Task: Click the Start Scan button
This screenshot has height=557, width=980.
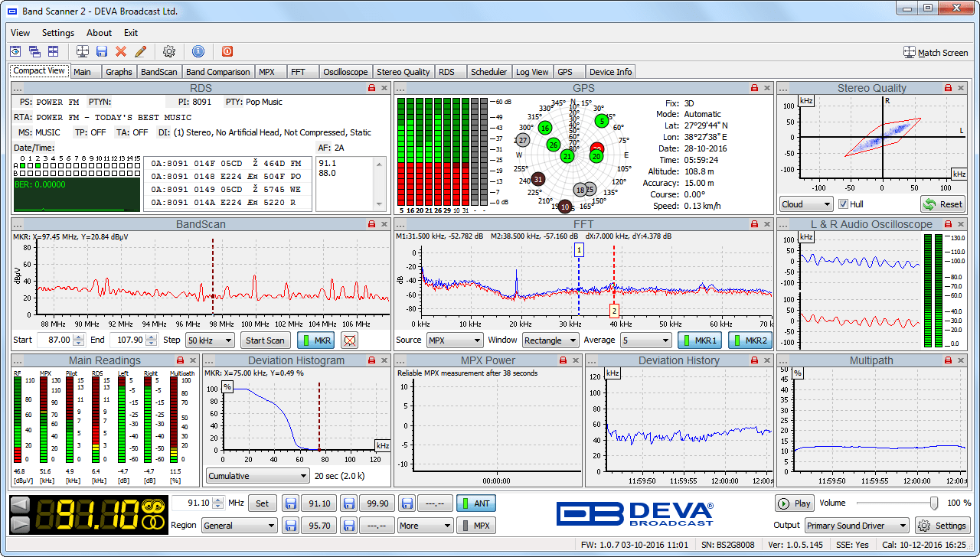Action: (266, 340)
